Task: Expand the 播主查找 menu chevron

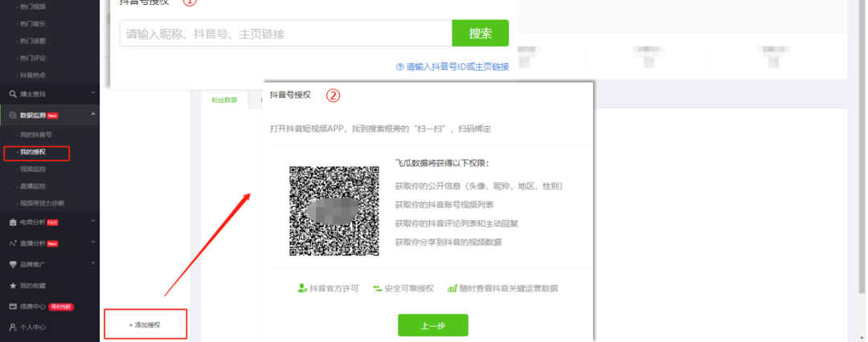Action: tap(93, 93)
